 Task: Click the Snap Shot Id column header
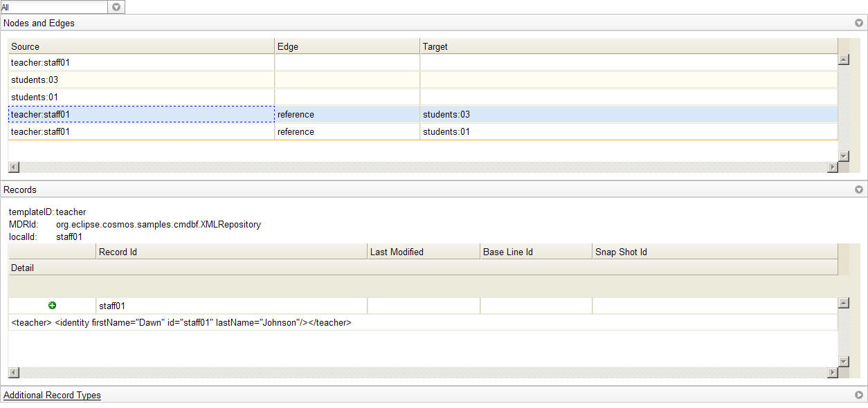pyautogui.click(x=715, y=252)
